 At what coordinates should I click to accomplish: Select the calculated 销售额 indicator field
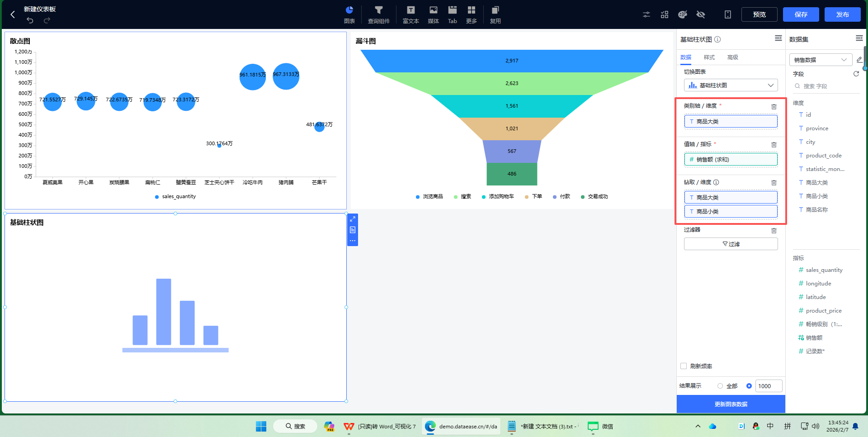tap(814, 338)
